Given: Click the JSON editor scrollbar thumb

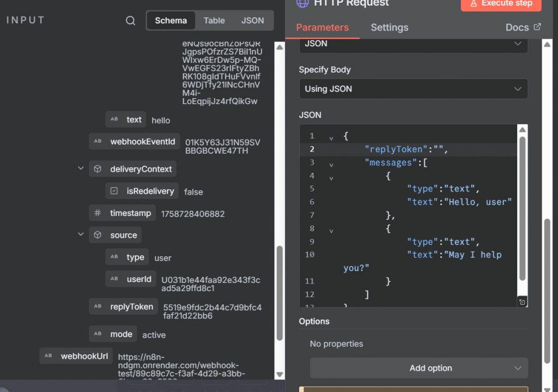Looking at the screenshot, I should click(x=522, y=209).
